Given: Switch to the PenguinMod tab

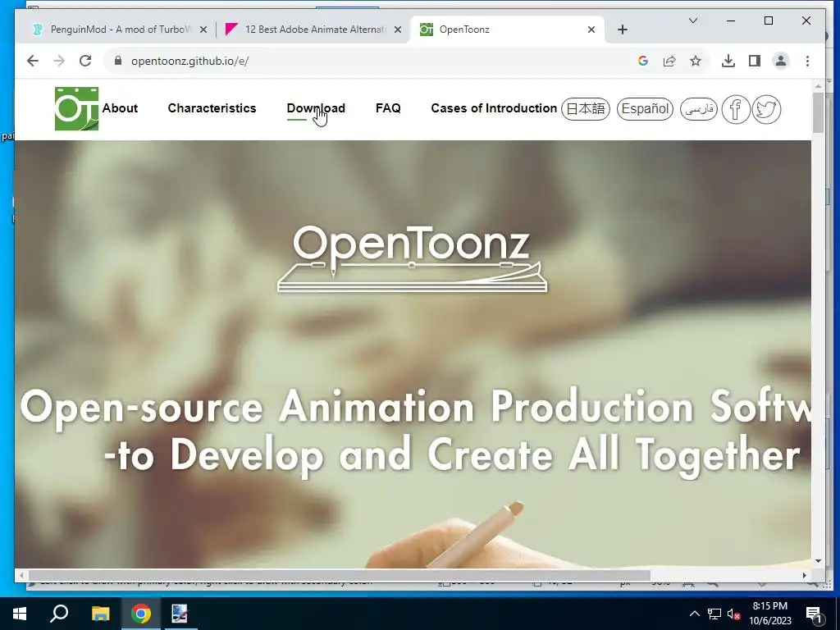Looking at the screenshot, I should click(x=120, y=30).
